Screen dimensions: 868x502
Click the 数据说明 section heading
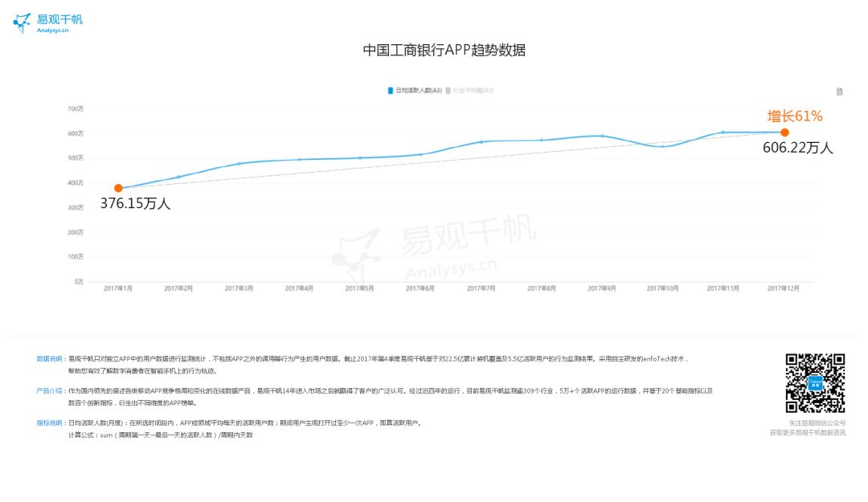51,359
